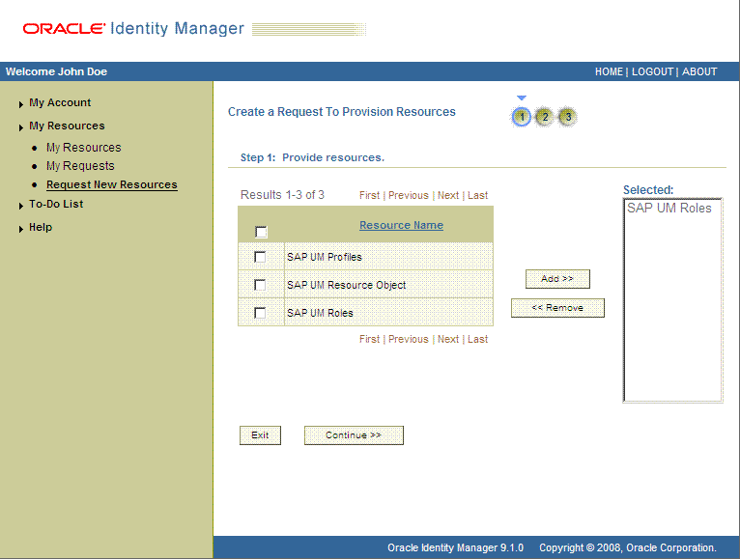Go to My Requests sub-item
Viewport: 740px width, 560px height.
point(80,166)
